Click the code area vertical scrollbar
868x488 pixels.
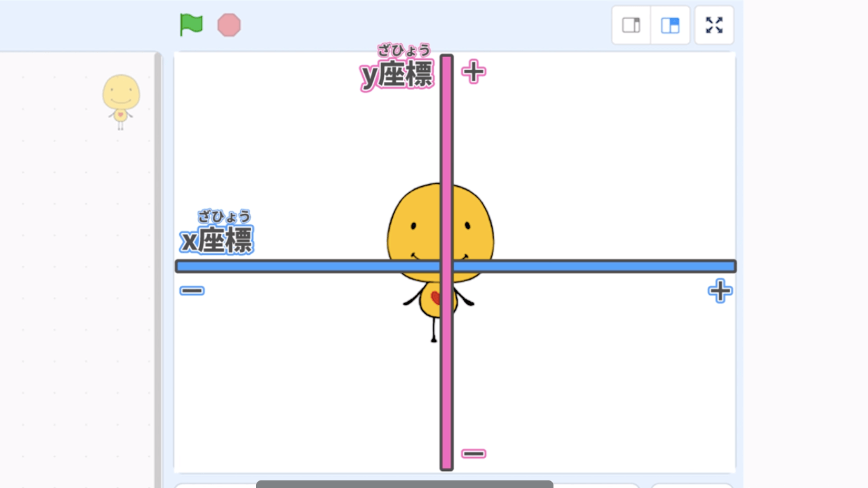[x=158, y=270]
